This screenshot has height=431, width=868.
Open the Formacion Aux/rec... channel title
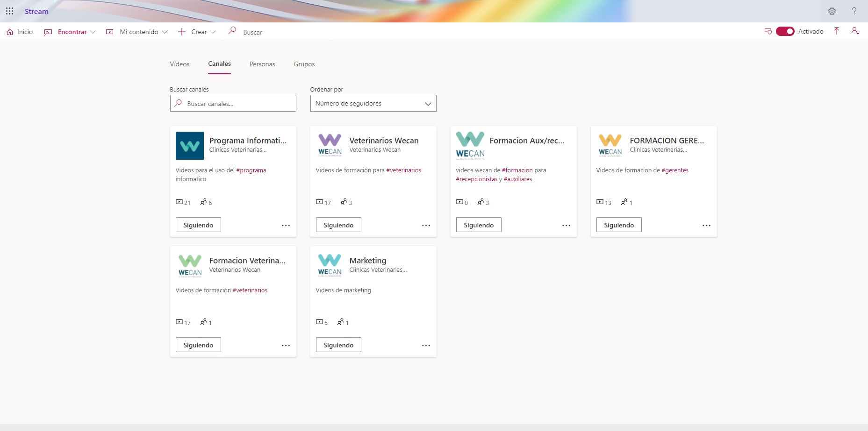[527, 141]
